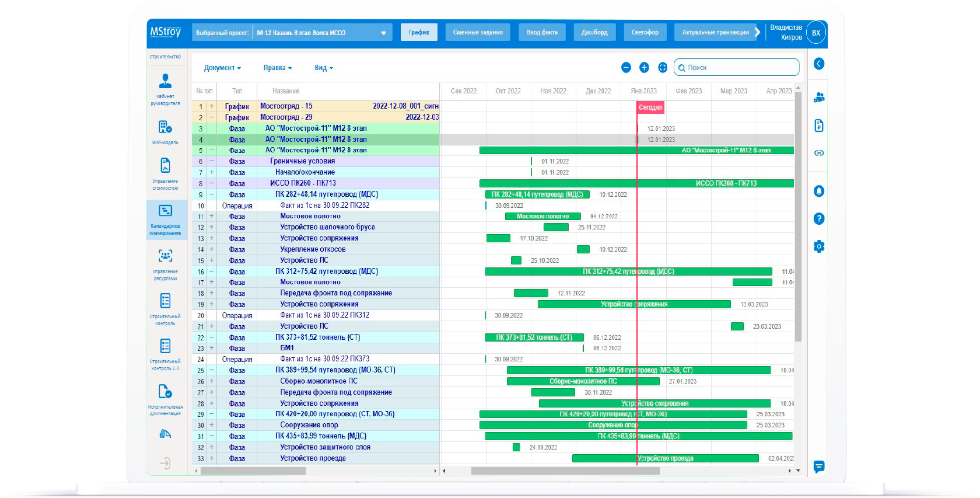Open the Вид dropdown menu
The height and width of the screenshot is (498, 980).
[x=324, y=68]
